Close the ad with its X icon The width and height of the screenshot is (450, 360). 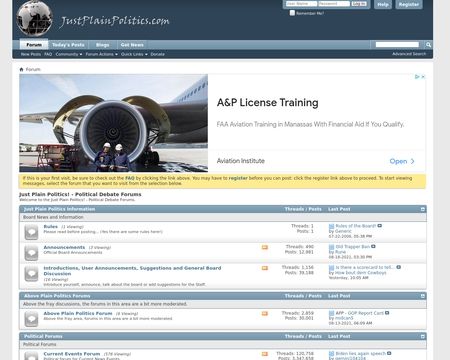(x=423, y=77)
